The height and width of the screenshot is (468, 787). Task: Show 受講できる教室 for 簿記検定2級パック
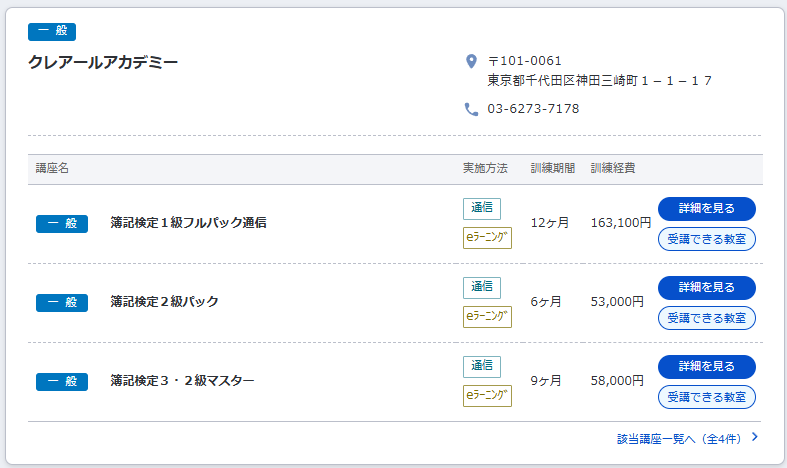[706, 317]
